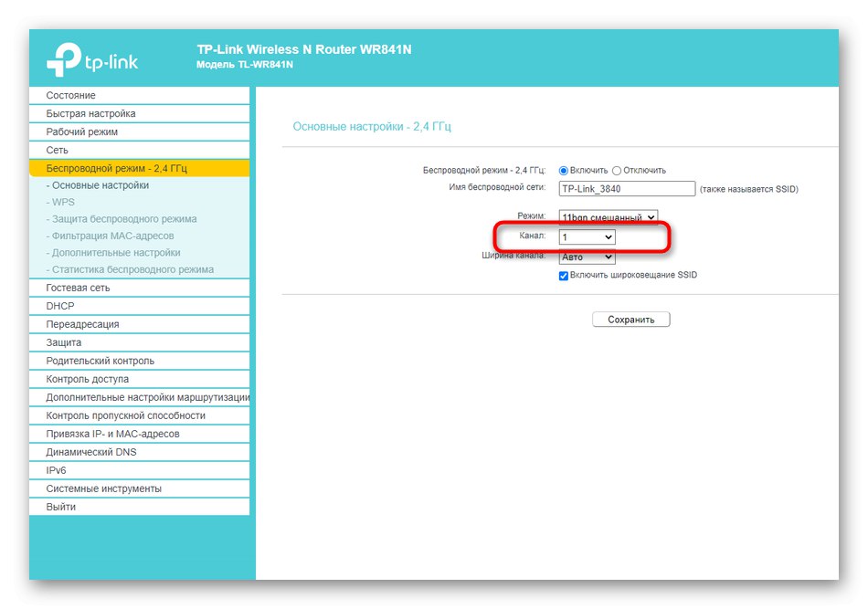Open Защита беспроводного режима settings

point(128,219)
